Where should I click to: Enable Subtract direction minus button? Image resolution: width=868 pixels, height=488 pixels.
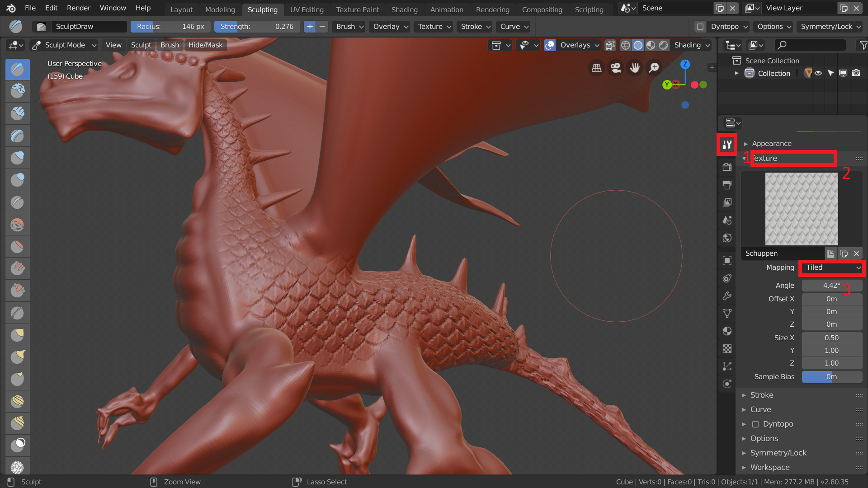pyautogui.click(x=322, y=27)
